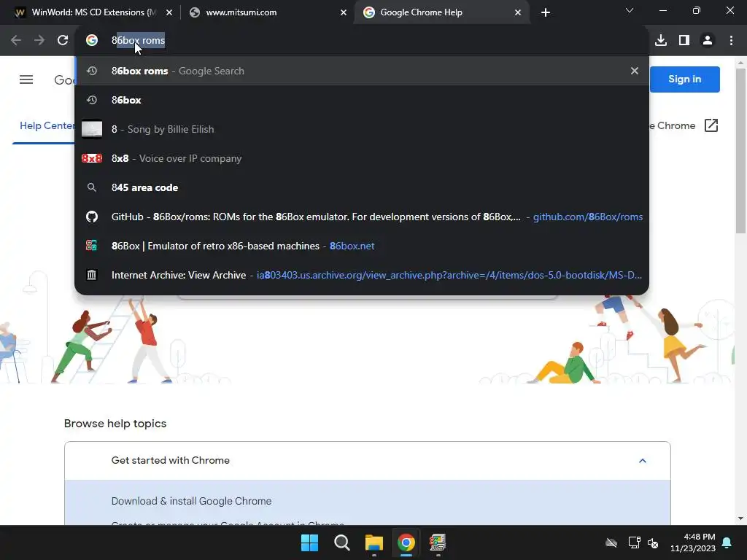
Task: Open the hamburger main menu
Action: click(x=26, y=79)
